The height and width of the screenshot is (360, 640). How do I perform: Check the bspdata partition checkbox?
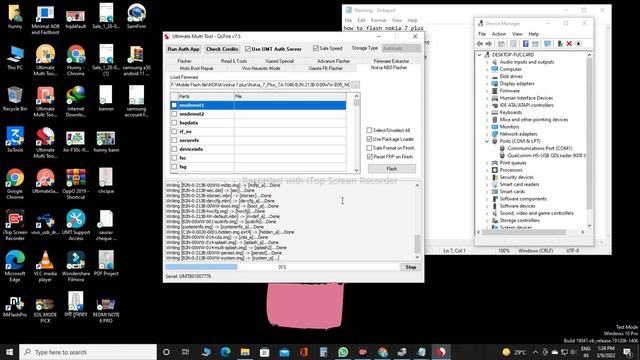click(x=174, y=122)
